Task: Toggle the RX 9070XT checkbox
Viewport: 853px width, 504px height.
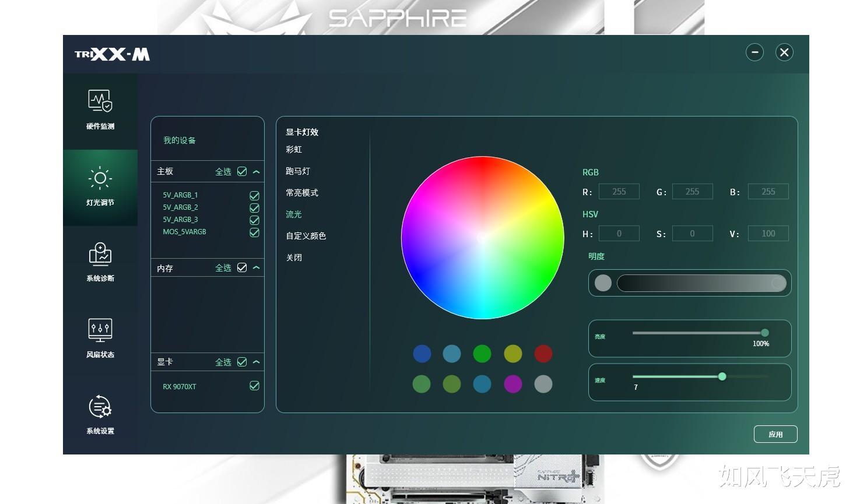Action: pyautogui.click(x=254, y=386)
